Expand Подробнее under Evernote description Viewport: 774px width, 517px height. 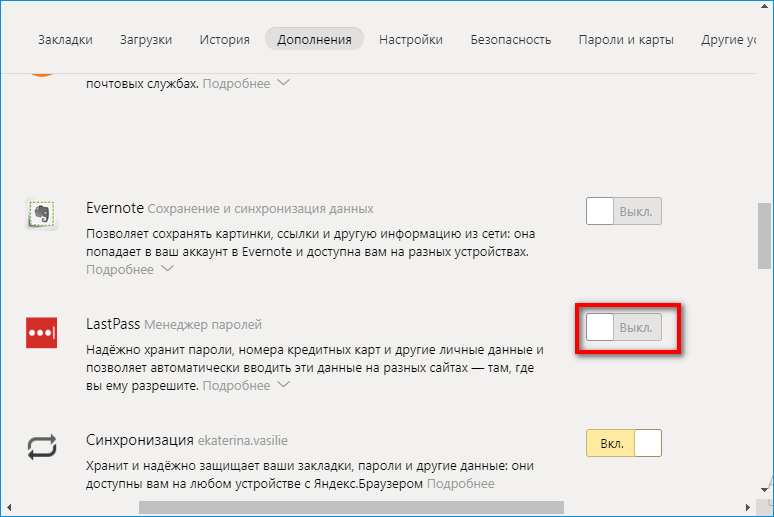(130, 270)
